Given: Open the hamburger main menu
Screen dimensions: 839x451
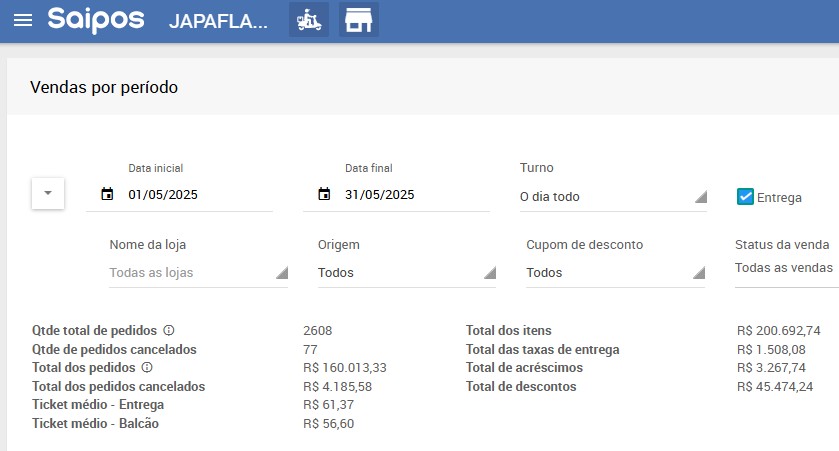Looking at the screenshot, I should [x=23, y=20].
